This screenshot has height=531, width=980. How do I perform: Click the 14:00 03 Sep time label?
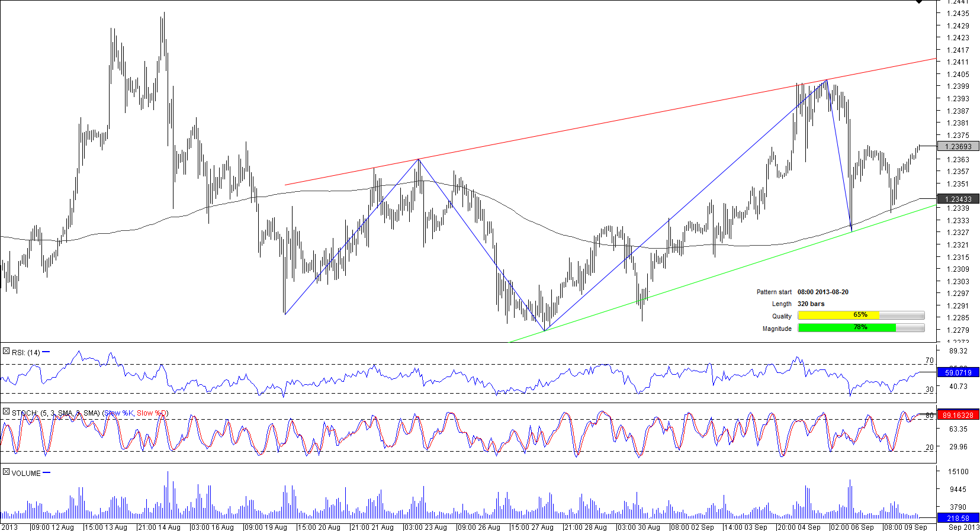click(x=746, y=527)
